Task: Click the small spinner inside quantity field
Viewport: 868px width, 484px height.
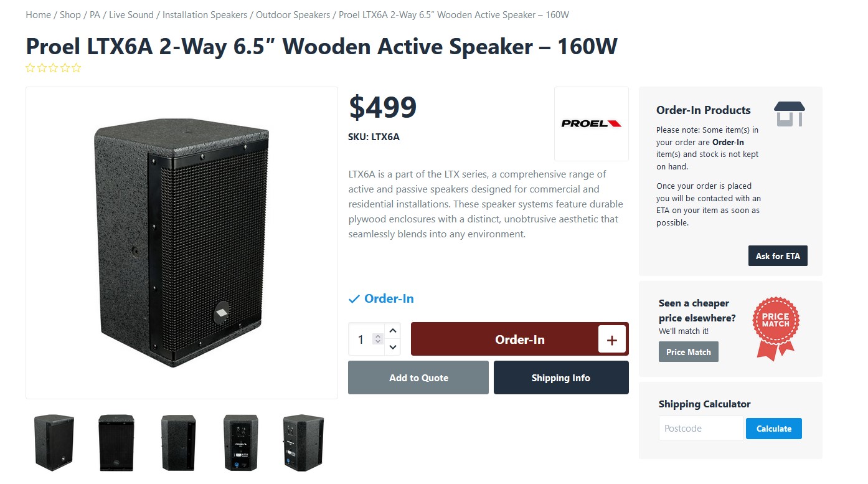Action: pos(377,339)
